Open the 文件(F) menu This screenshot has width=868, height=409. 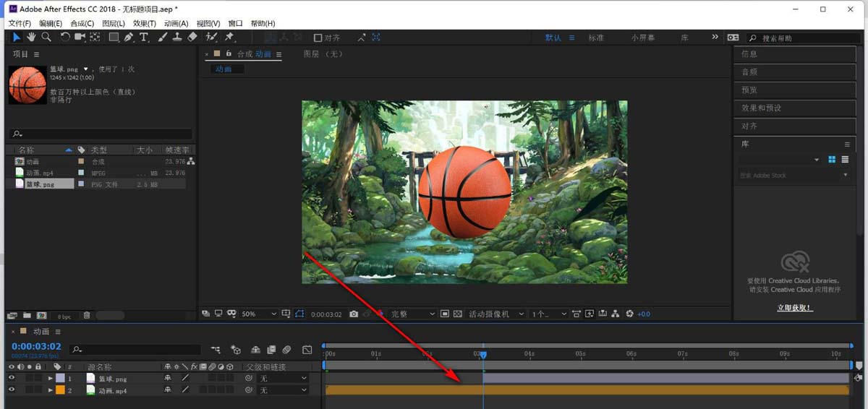pyautogui.click(x=19, y=23)
